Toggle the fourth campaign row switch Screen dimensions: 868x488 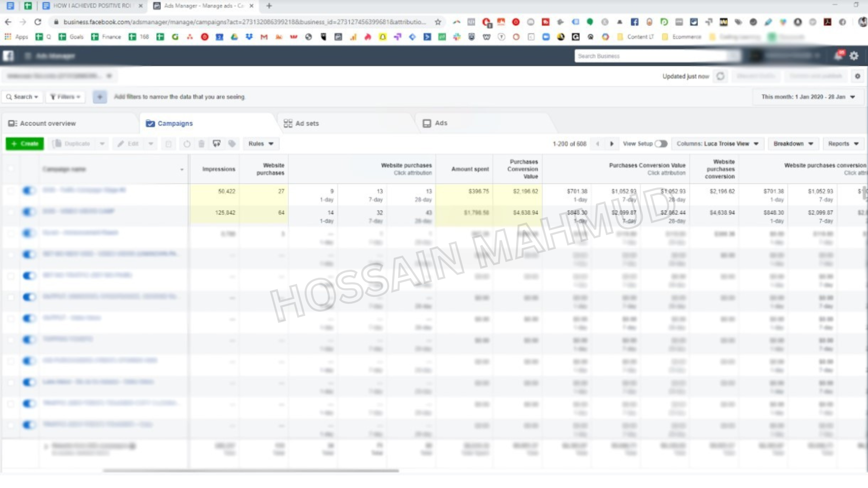click(x=29, y=254)
